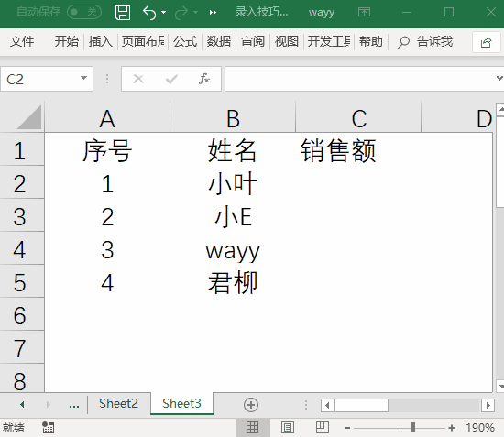504x437 pixels.
Task: Select column A header
Action: click(x=107, y=118)
